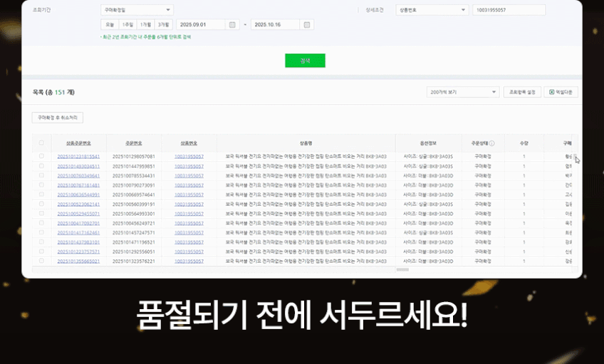Click order number cell 2025101471196521
This screenshot has height=364, width=604.
134,242
